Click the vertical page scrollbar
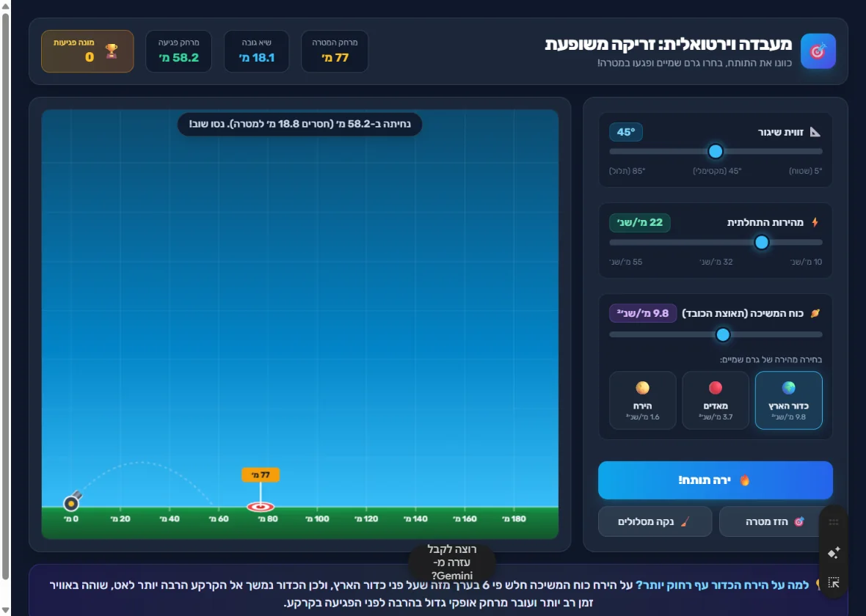This screenshot has height=616, width=866. pyautogui.click(x=6, y=296)
